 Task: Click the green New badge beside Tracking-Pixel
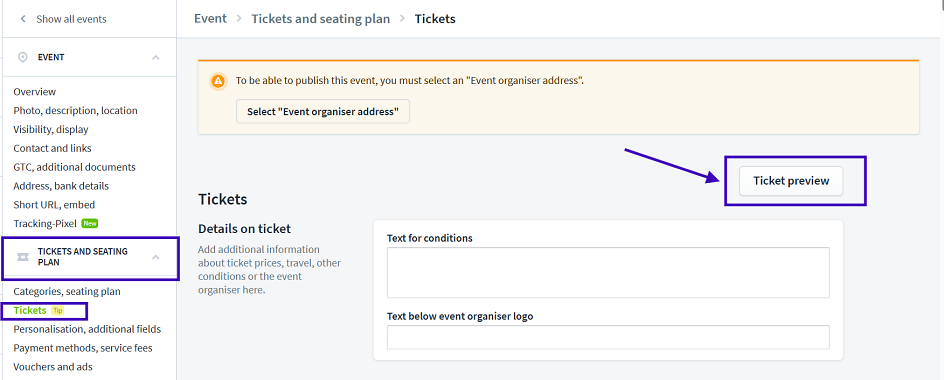[90, 223]
